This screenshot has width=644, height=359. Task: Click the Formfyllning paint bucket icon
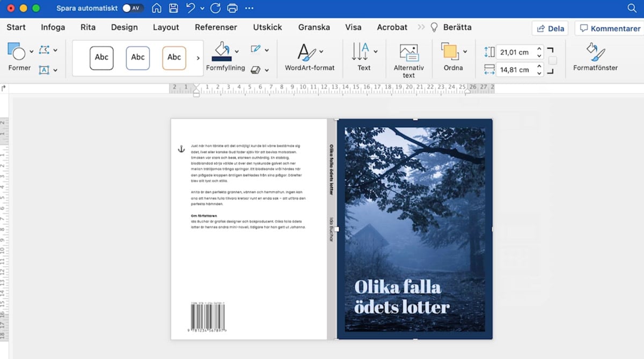pos(222,51)
